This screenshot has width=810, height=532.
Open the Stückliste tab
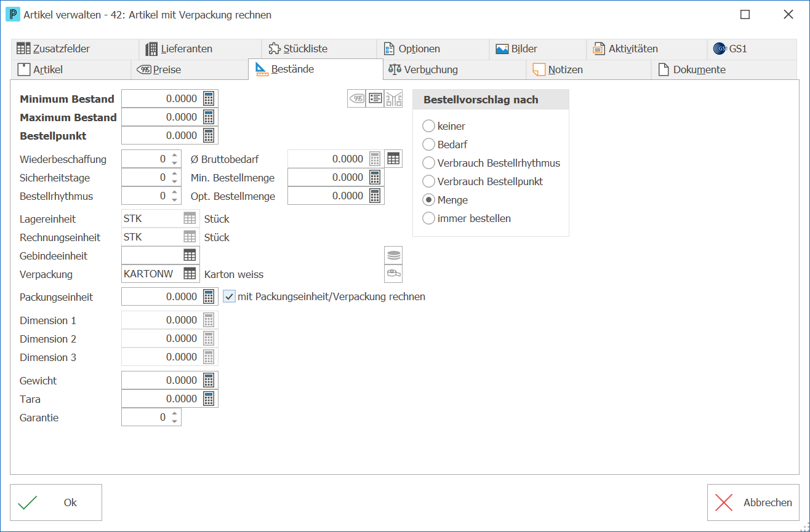tap(319, 49)
